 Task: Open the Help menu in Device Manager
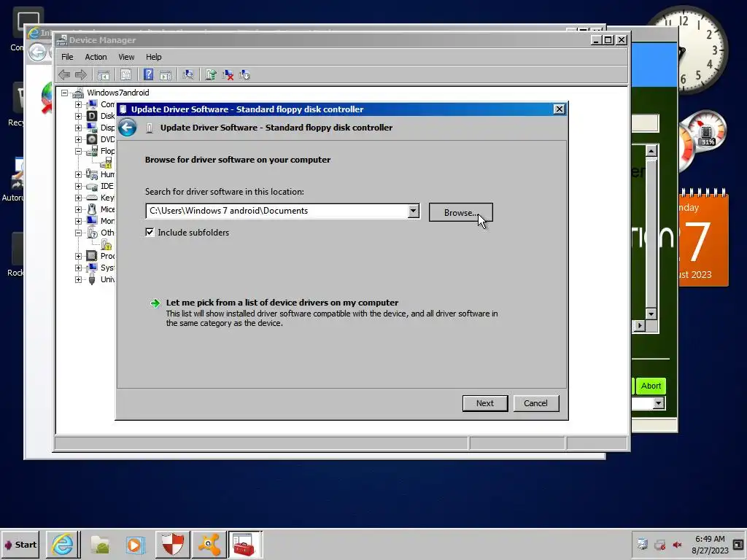coord(153,57)
